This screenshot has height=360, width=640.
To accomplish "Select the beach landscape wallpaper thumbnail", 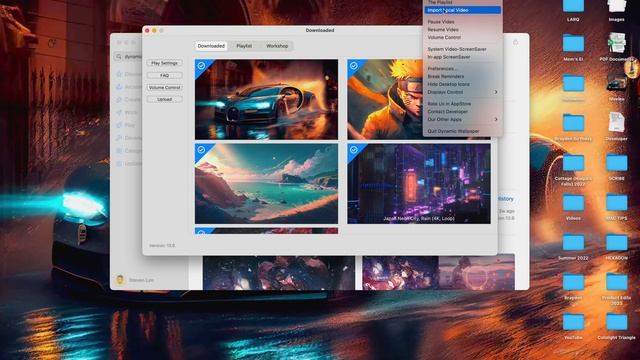I will click(x=267, y=183).
